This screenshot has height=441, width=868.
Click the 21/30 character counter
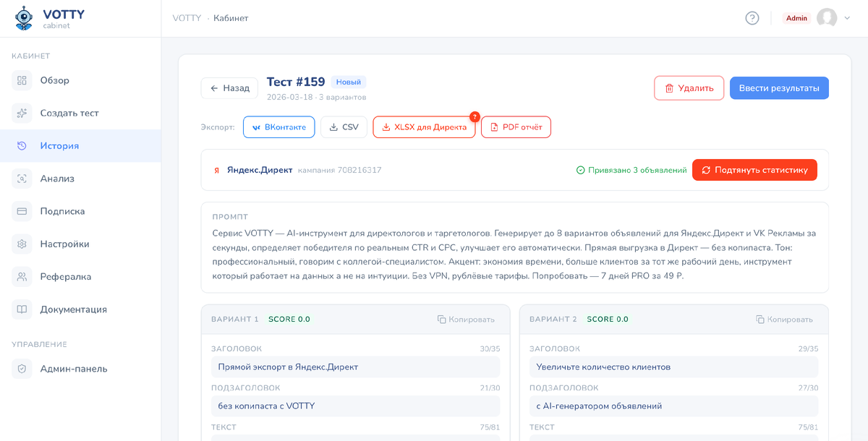pos(490,388)
